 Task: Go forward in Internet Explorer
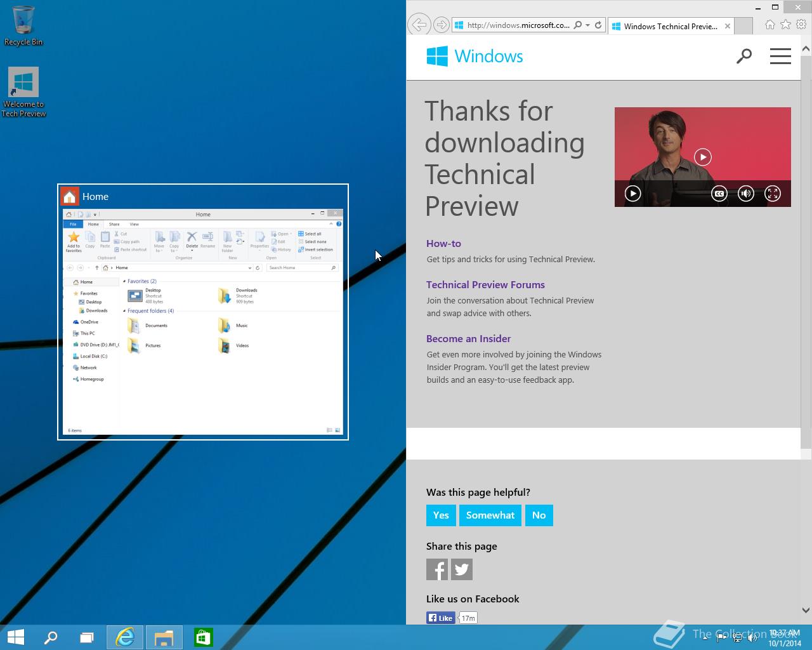point(441,25)
